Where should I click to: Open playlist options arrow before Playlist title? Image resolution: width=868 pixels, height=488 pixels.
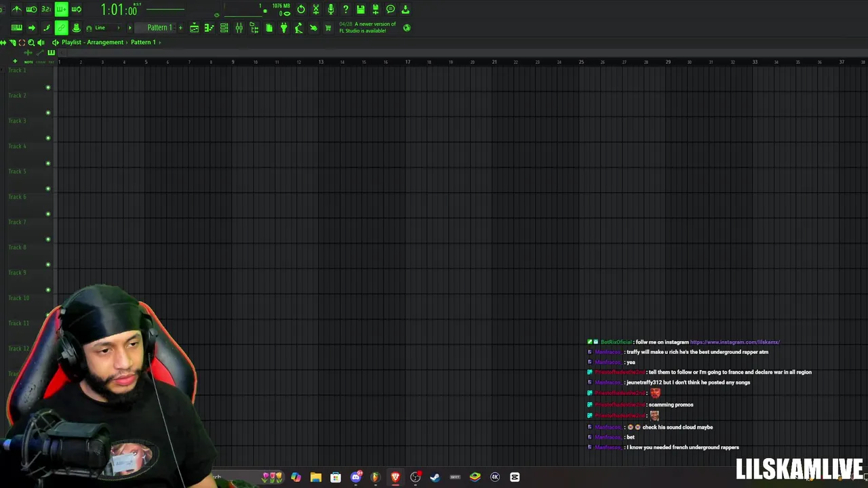(x=56, y=42)
